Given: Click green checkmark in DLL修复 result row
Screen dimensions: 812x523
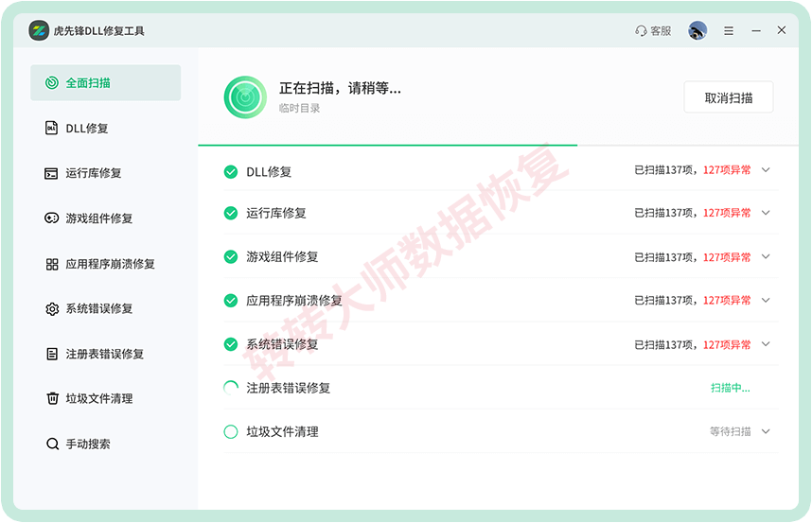Looking at the screenshot, I should click(x=231, y=172).
